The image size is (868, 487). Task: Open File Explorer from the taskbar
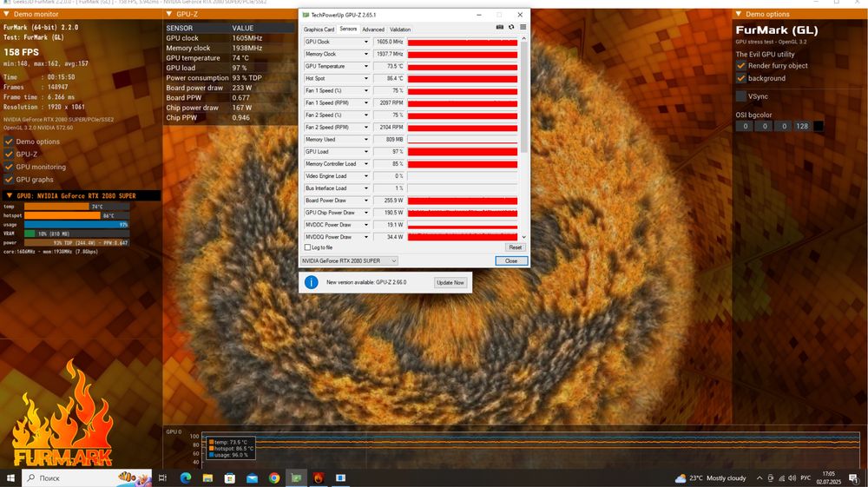[207, 477]
